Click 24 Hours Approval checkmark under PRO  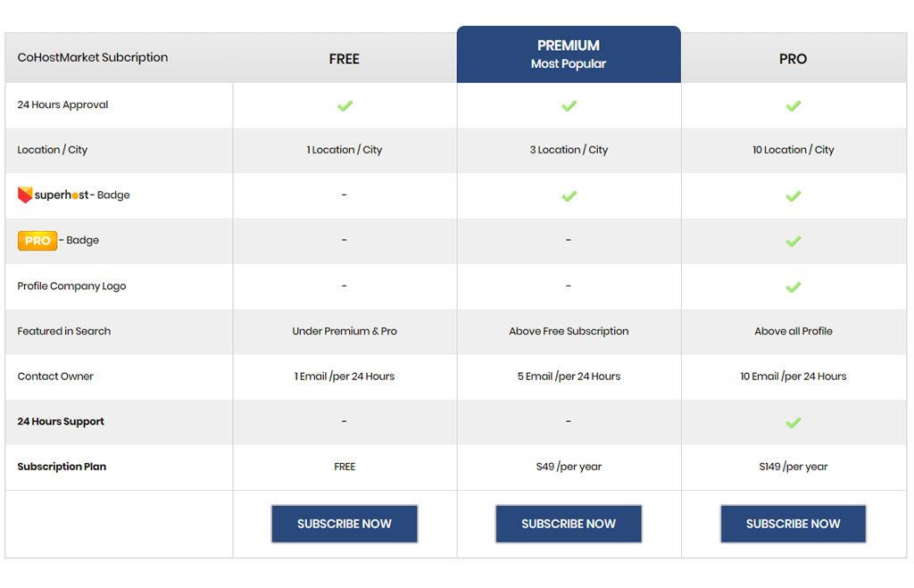click(x=794, y=105)
